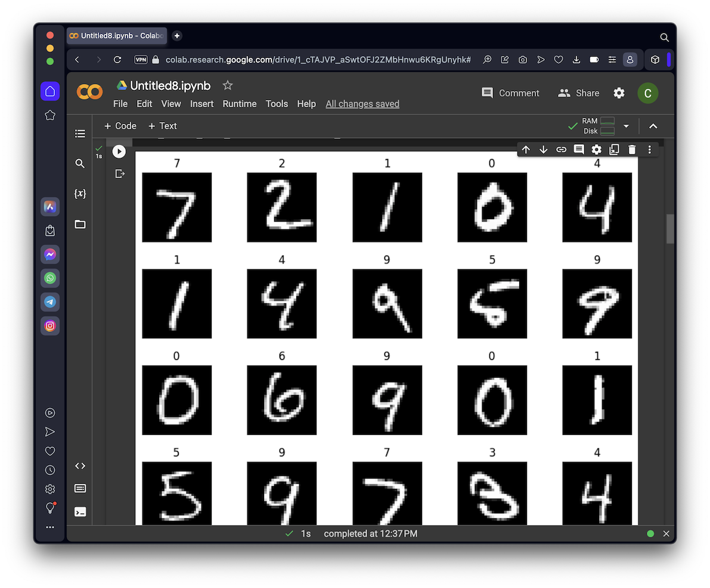
Task: Open browser profile icon
Action: point(630,60)
